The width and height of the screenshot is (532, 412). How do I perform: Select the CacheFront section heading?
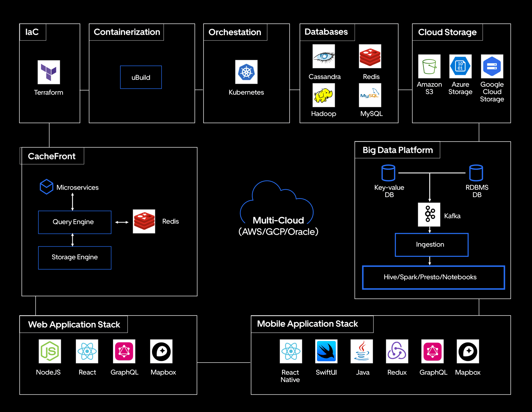pos(52,156)
